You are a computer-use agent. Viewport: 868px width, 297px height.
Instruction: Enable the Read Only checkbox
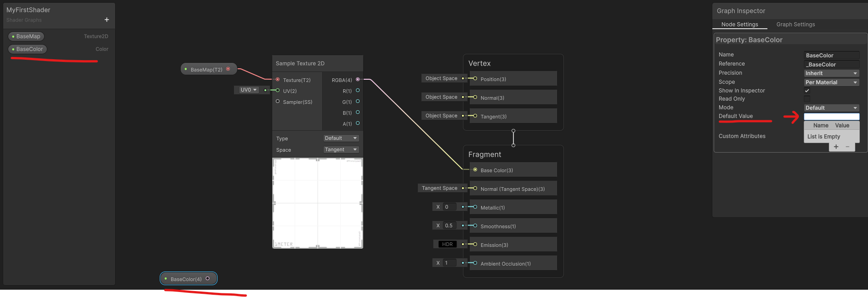[807, 99]
